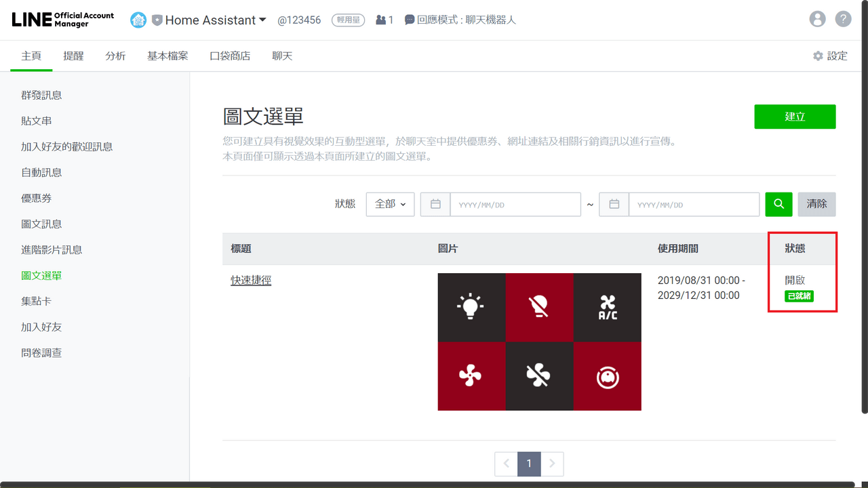Click the light bulb off tile
This screenshot has height=488, width=868.
click(539, 307)
